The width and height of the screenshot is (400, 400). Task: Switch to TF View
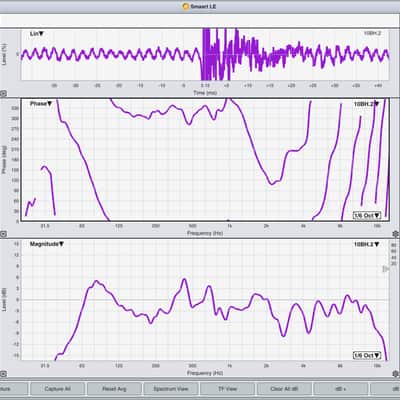tap(227, 389)
